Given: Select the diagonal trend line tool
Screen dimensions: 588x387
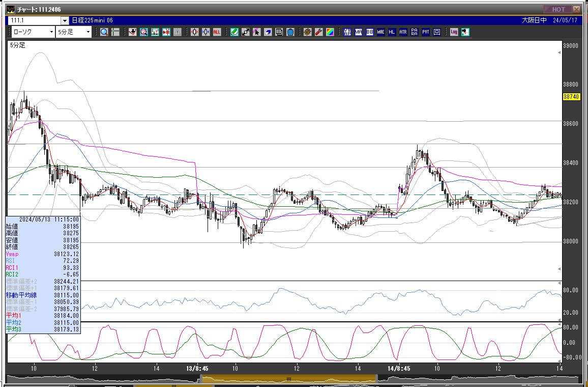Looking at the screenshot, I should tap(246, 32).
